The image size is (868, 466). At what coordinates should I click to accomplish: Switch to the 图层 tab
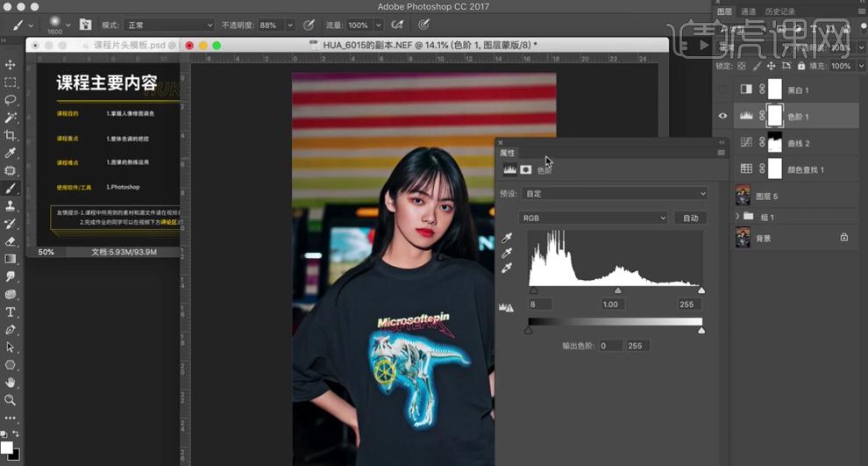[x=724, y=11]
